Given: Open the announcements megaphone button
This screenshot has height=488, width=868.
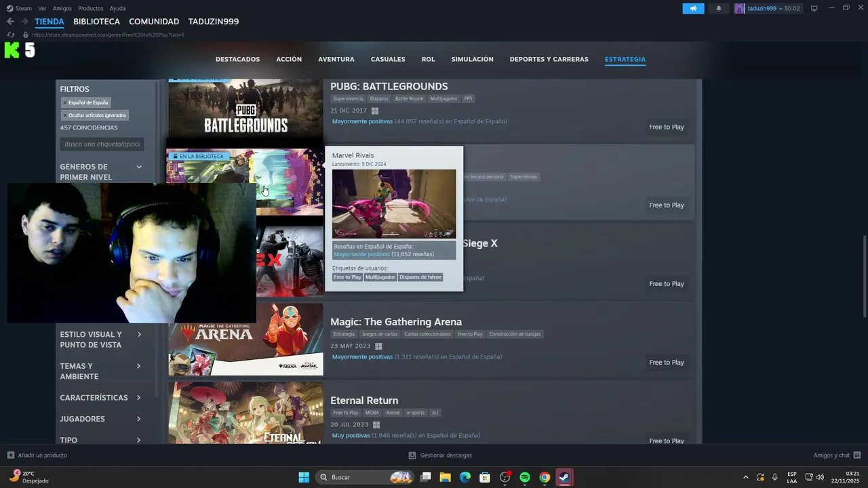Looking at the screenshot, I should (693, 8).
